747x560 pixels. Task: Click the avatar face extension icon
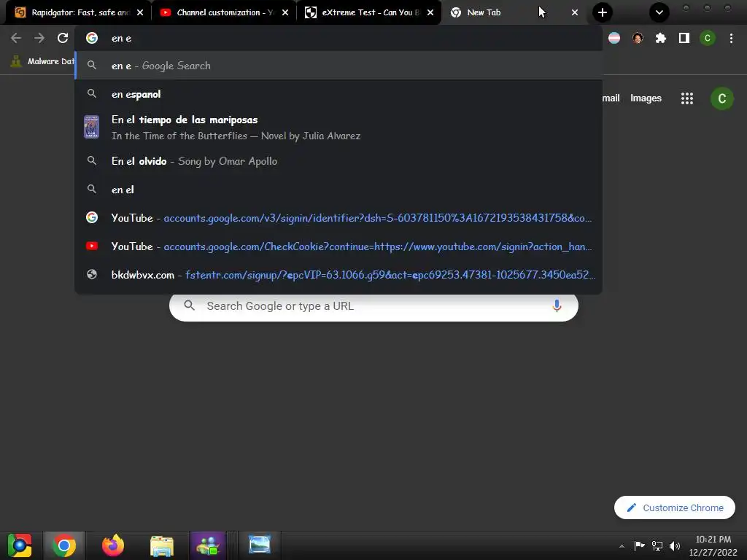638,38
